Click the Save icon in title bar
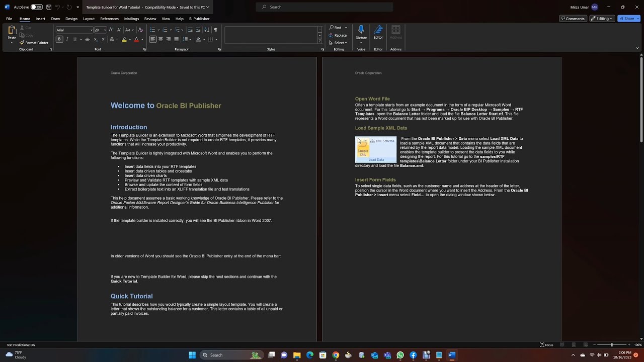Viewport: 644px width, 362px height. click(49, 7)
